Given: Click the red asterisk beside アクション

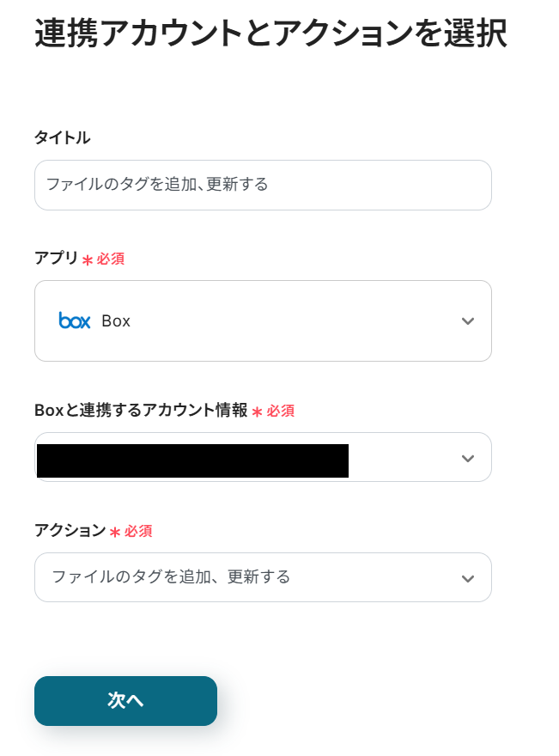Looking at the screenshot, I should tap(114, 533).
